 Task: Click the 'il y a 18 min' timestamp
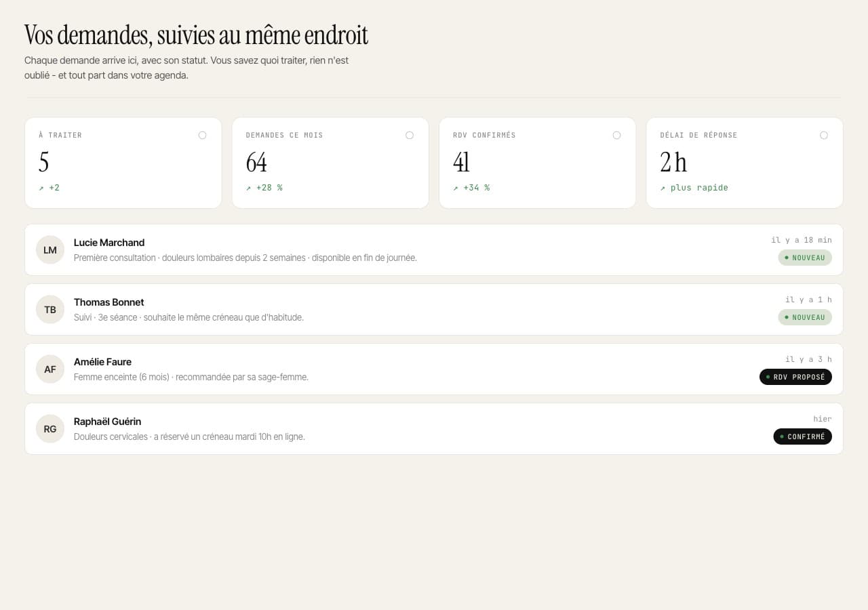click(x=802, y=240)
